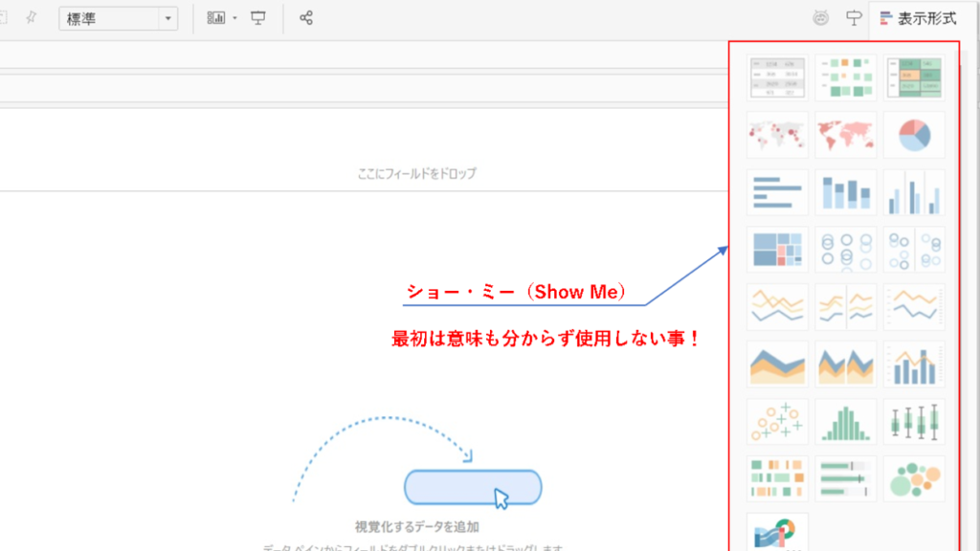Viewport: 980px width, 551px height.
Task: Choose the box-and-whisker plot chart type
Action: [x=914, y=422]
